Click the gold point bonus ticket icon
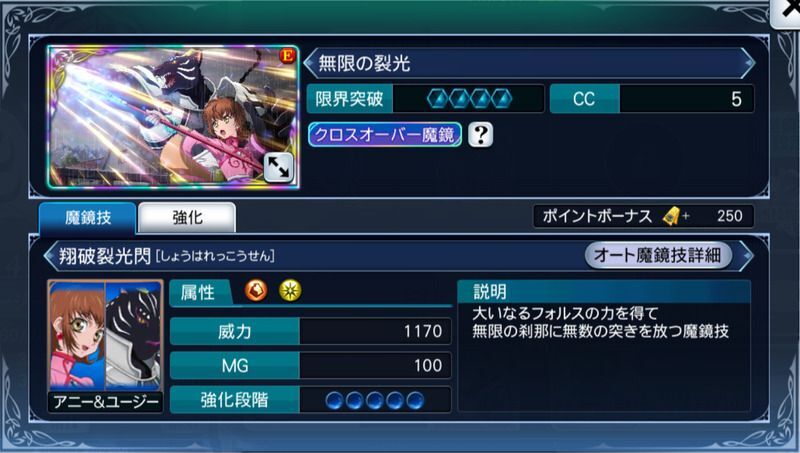Viewport: 800px width, 453px height. coord(672,216)
